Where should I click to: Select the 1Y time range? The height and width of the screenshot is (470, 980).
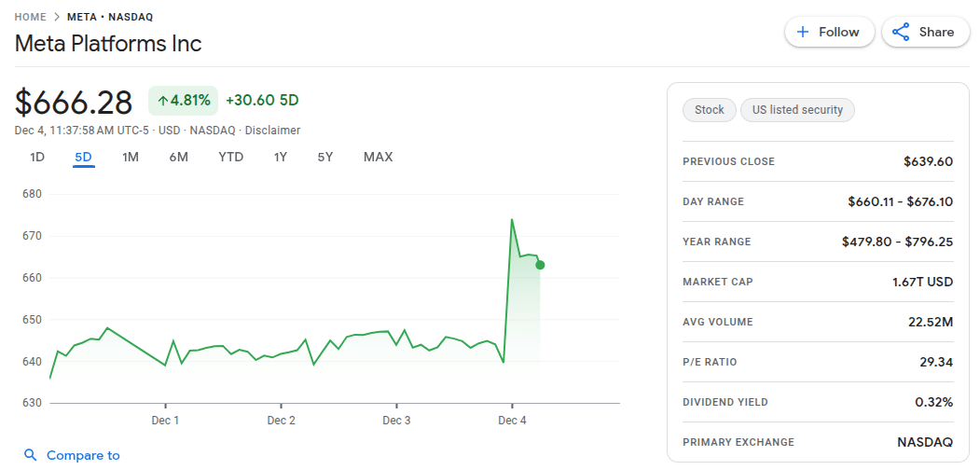(x=280, y=157)
